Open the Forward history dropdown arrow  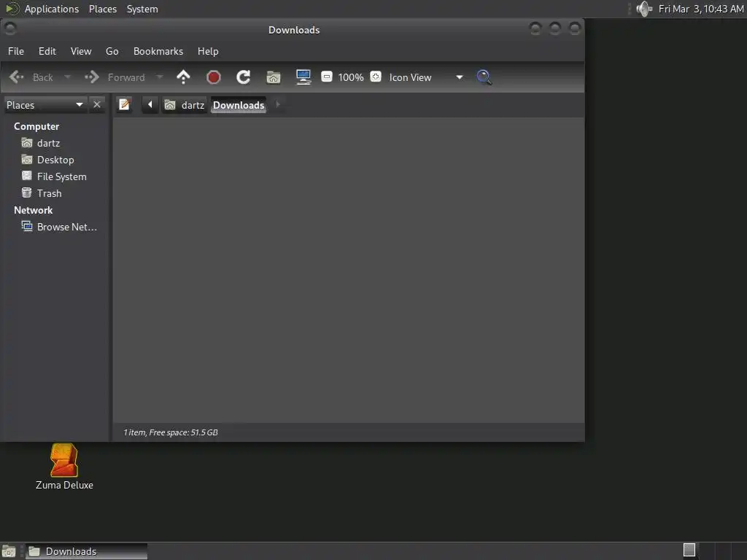[160, 77]
